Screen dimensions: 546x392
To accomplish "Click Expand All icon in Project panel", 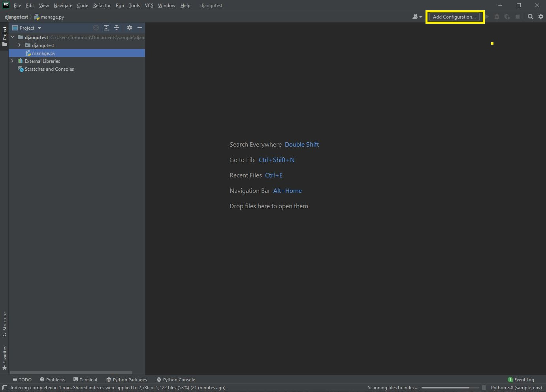I will point(106,28).
